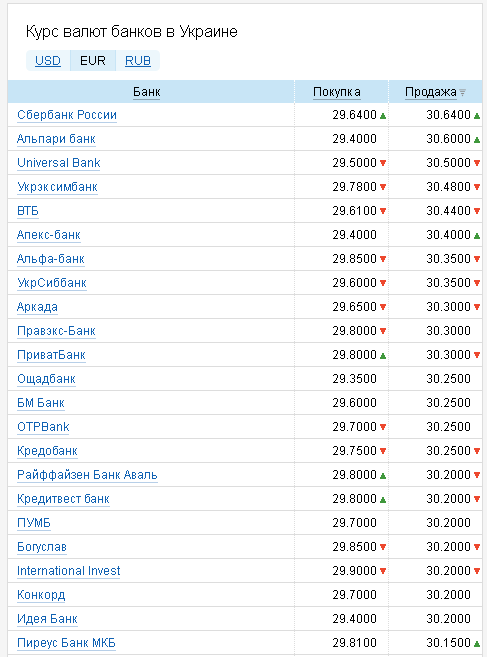Image resolution: width=487 pixels, height=657 pixels.
Task: Click green up arrow in ПриватБанк Покупка
Action: click(x=383, y=356)
